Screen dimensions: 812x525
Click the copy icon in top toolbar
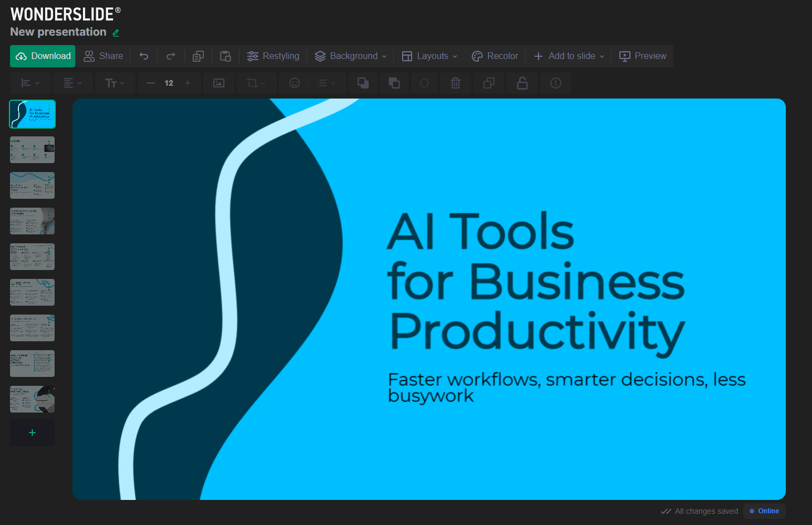coord(198,56)
